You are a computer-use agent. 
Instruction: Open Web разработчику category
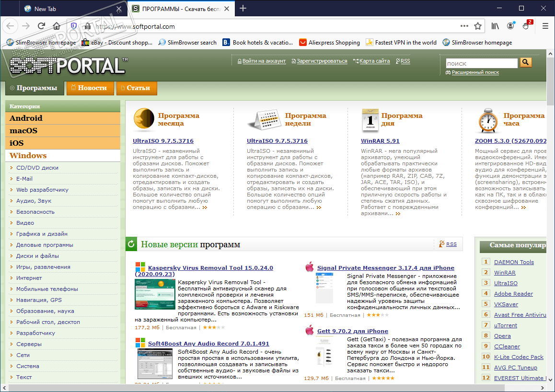pyautogui.click(x=43, y=190)
